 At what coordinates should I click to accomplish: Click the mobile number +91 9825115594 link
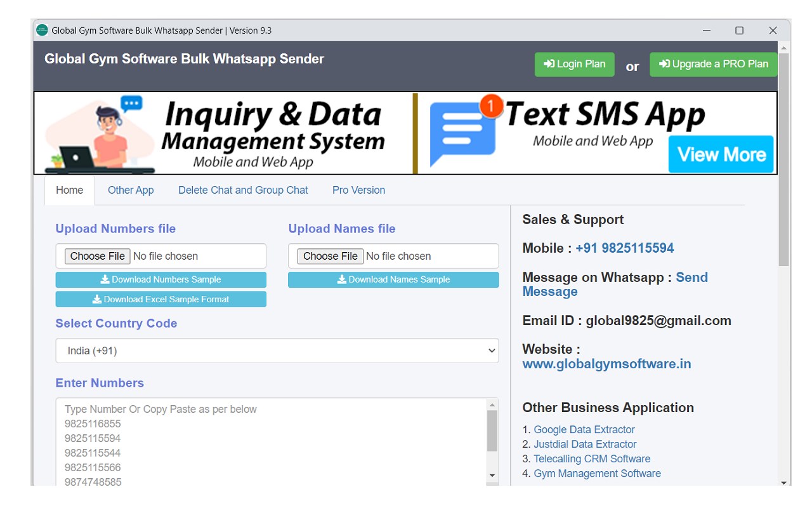coord(625,248)
